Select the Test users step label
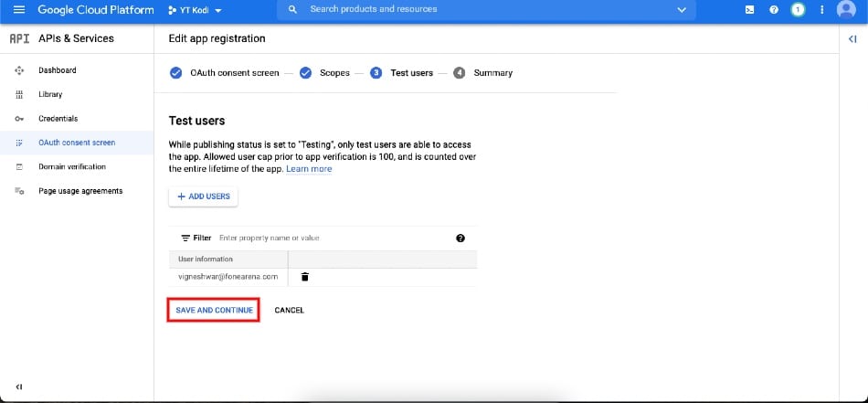Image resolution: width=868 pixels, height=403 pixels. pyautogui.click(x=412, y=73)
